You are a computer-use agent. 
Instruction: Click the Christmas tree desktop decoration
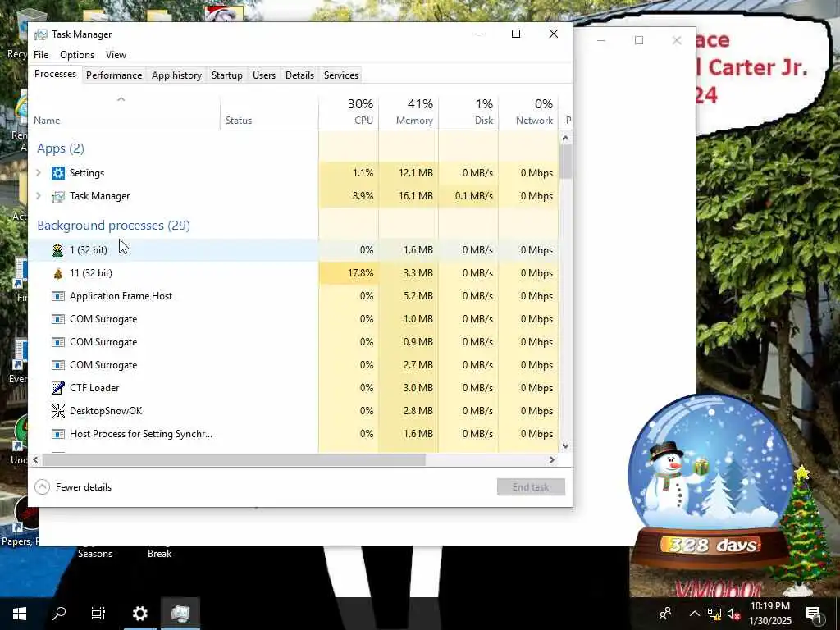[804, 531]
